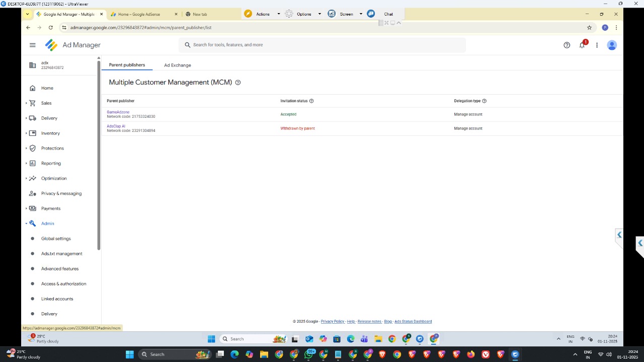Click the Invitation status help icon
This screenshot has height=362, width=644.
click(311, 101)
